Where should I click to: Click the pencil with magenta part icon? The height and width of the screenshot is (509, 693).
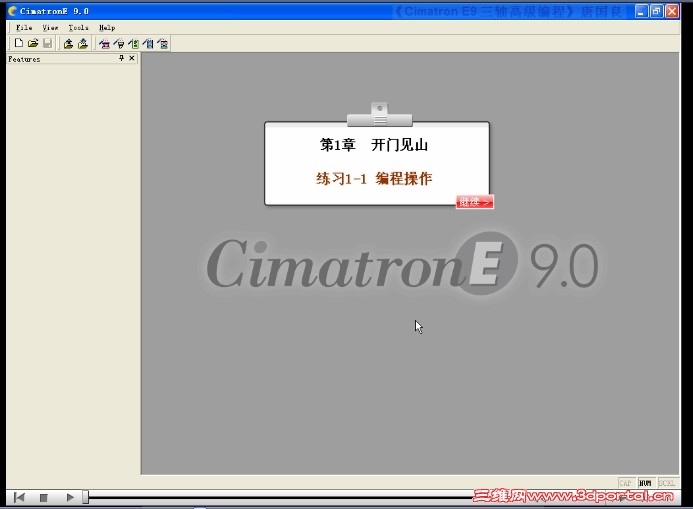click(x=104, y=44)
